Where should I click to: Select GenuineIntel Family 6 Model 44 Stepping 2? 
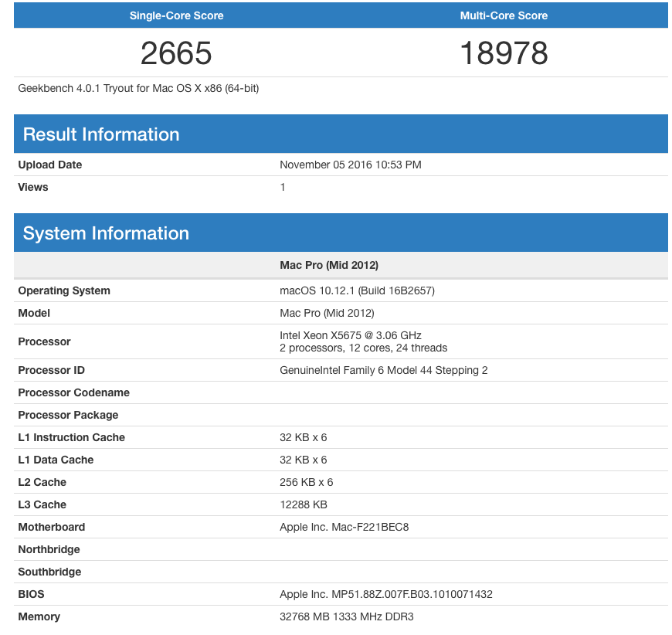[384, 370]
